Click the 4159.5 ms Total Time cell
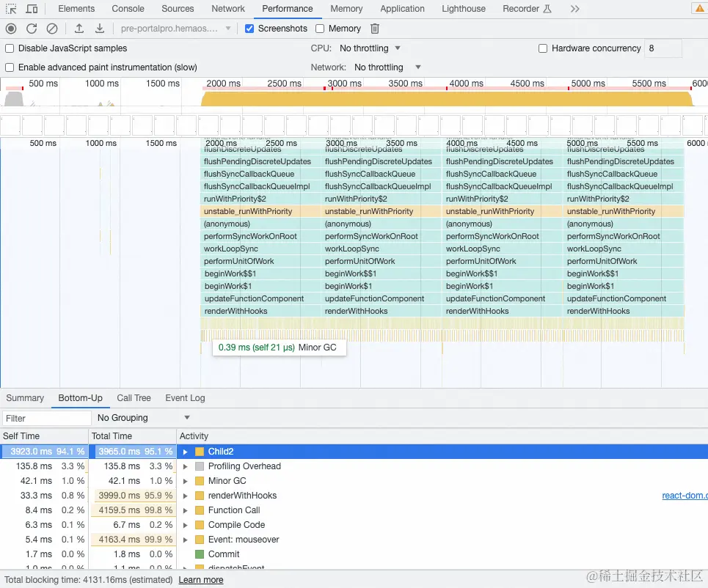 coord(132,510)
